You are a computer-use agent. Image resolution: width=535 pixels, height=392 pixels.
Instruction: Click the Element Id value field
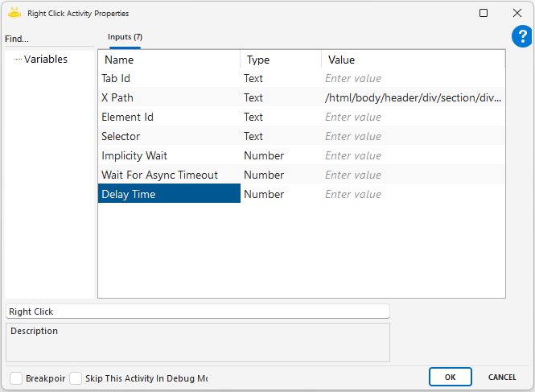[x=413, y=118]
